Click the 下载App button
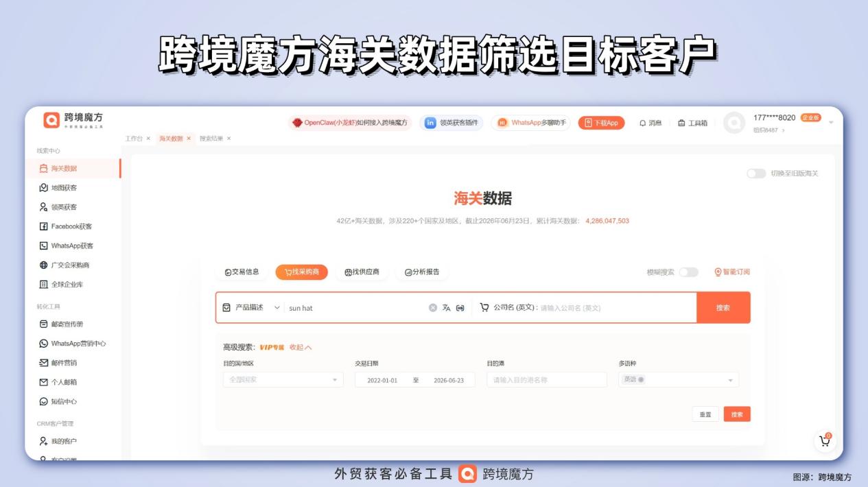 coord(601,123)
